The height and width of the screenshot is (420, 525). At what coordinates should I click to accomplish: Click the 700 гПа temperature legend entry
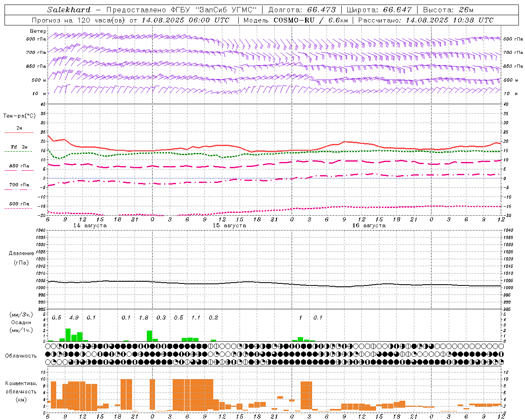[18, 187]
